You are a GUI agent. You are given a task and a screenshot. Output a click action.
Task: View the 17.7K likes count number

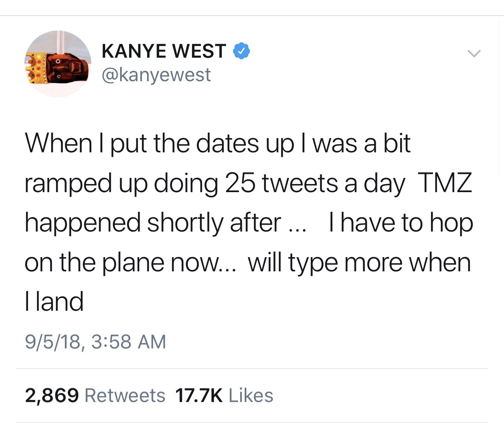[199, 395]
